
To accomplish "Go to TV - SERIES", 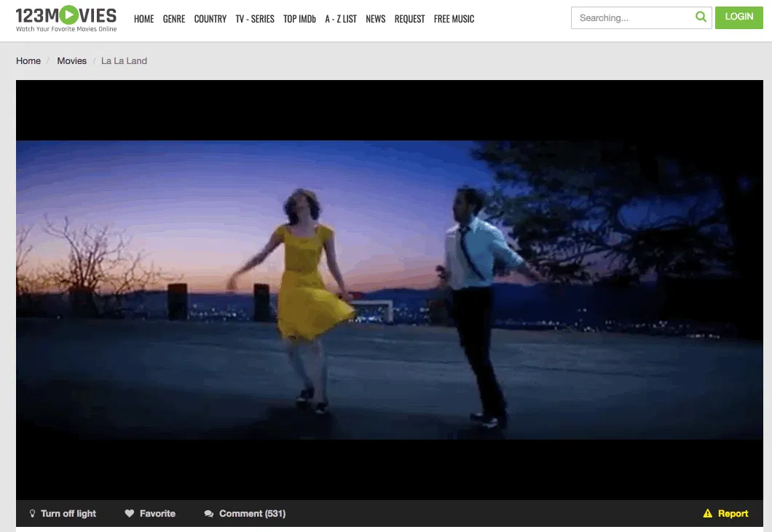I will tap(255, 19).
